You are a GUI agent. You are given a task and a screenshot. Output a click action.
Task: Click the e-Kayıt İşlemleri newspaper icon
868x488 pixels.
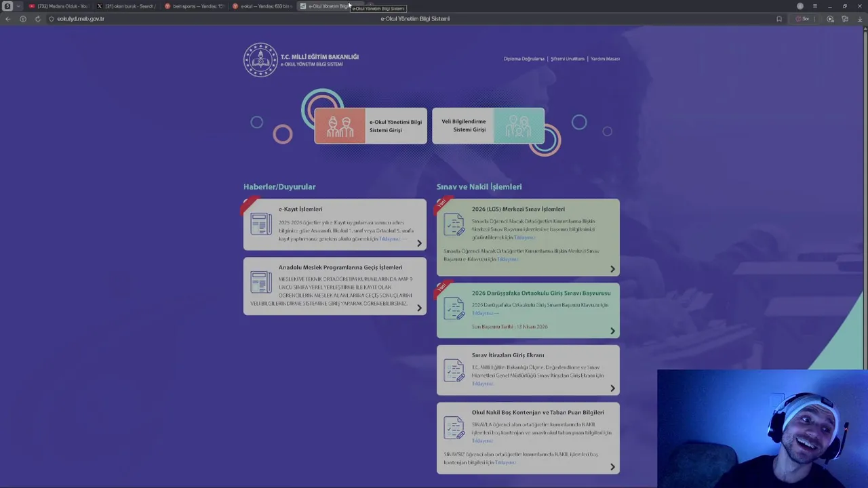coord(261,224)
